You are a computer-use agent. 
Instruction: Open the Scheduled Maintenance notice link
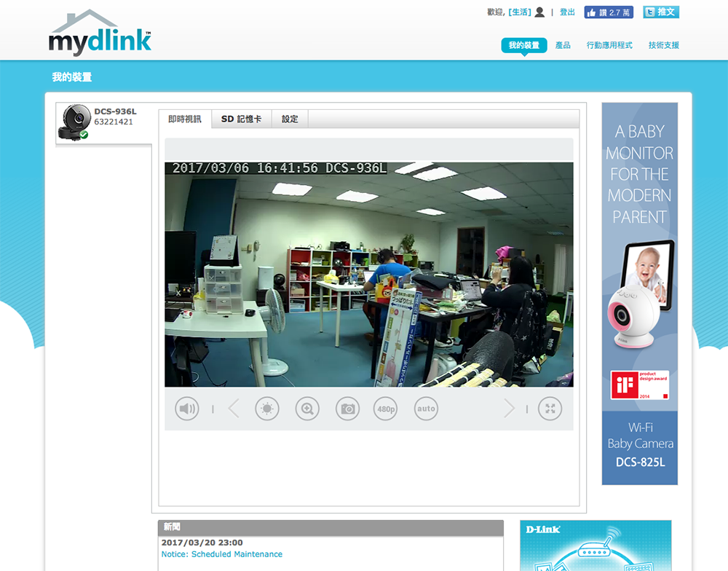[x=221, y=554]
